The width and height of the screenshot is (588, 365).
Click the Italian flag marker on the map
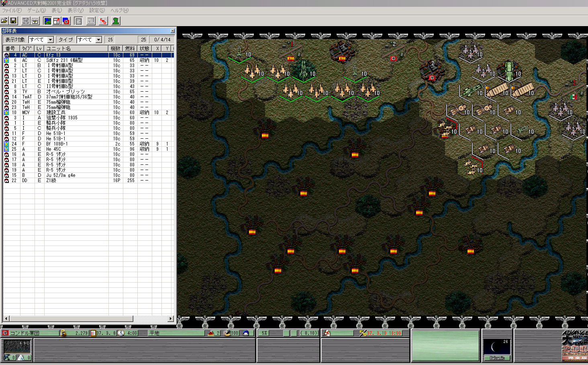pyautogui.click(x=574, y=97)
